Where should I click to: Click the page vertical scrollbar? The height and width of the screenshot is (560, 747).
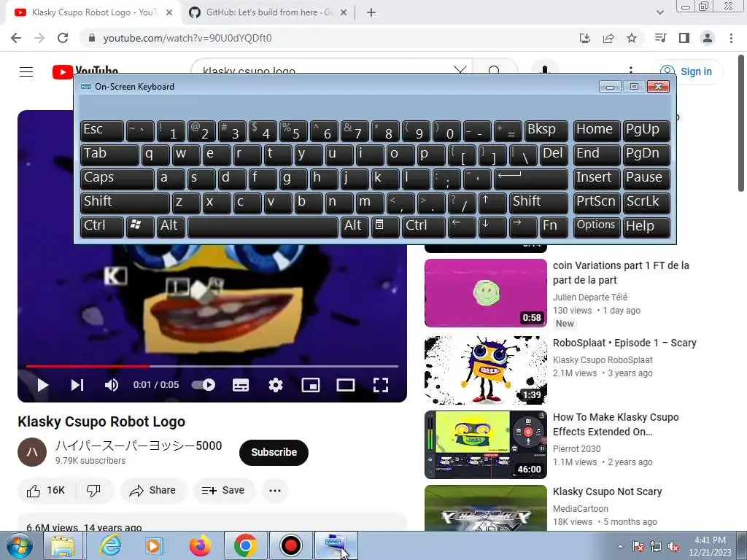tap(741, 124)
